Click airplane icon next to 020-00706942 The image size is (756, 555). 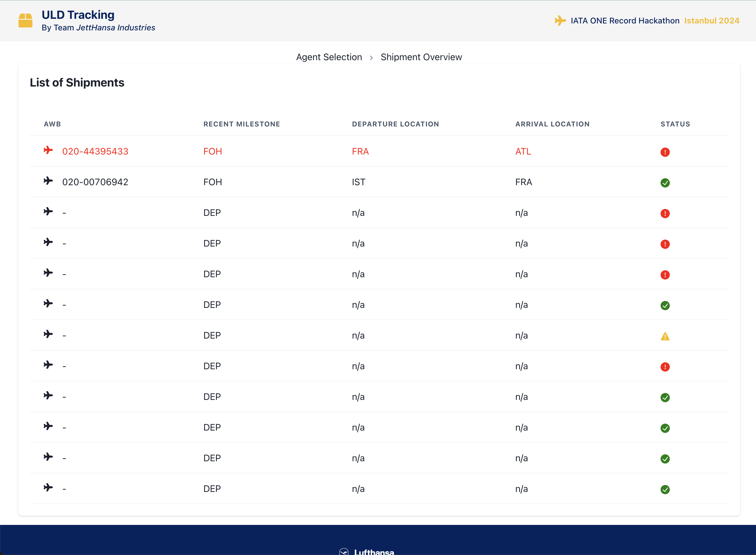click(48, 181)
